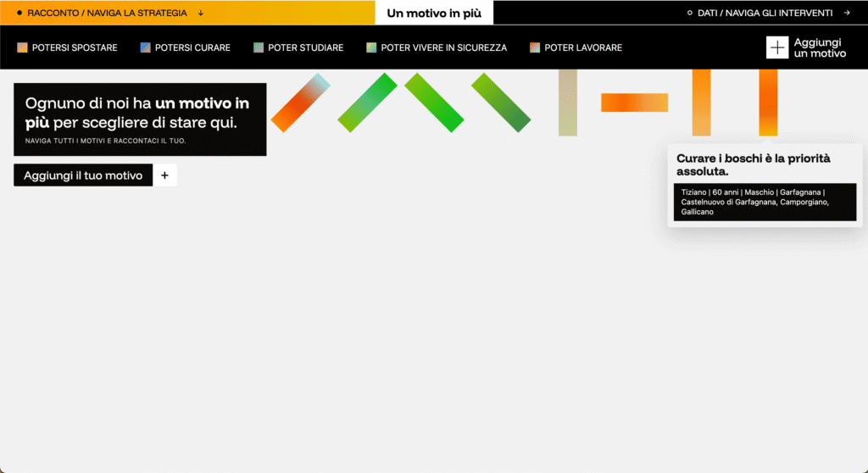
Task: Click the Poter vivere in sicurezza swatch
Action: coord(371,47)
